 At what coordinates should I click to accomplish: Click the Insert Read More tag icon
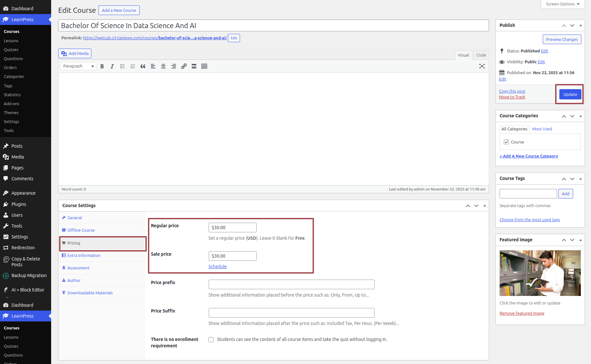tap(194, 66)
